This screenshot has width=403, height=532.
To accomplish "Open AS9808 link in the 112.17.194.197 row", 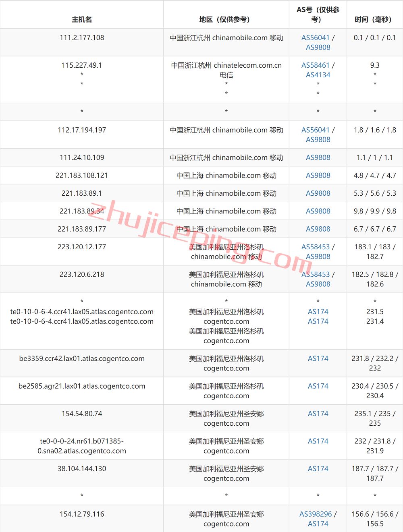I will [x=318, y=139].
